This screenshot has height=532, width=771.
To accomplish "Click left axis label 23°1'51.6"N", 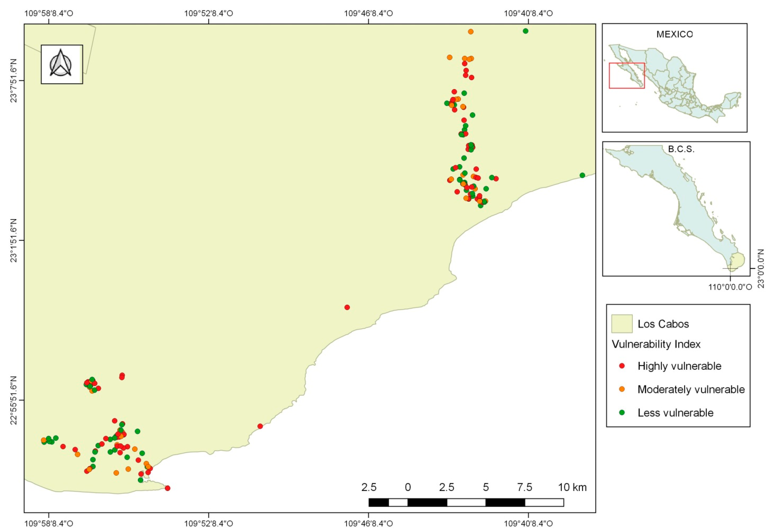I will (14, 240).
